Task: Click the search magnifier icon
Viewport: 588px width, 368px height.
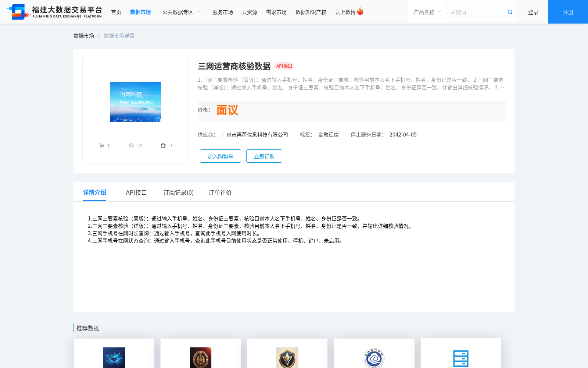Action: click(x=510, y=12)
